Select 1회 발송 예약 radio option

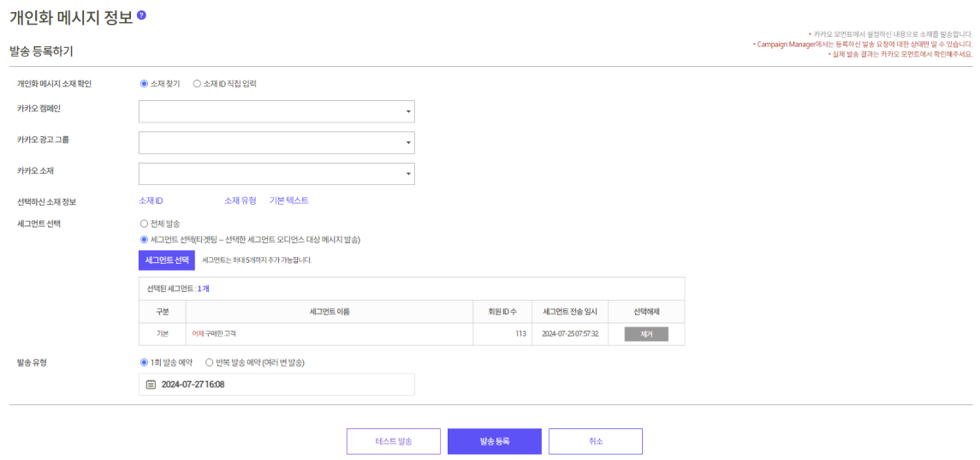point(144,362)
